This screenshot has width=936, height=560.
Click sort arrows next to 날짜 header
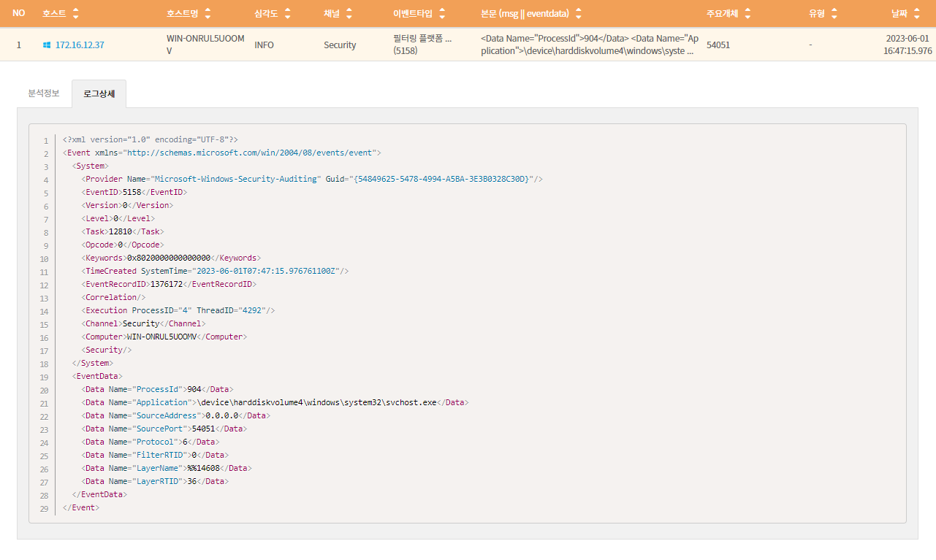(918, 14)
